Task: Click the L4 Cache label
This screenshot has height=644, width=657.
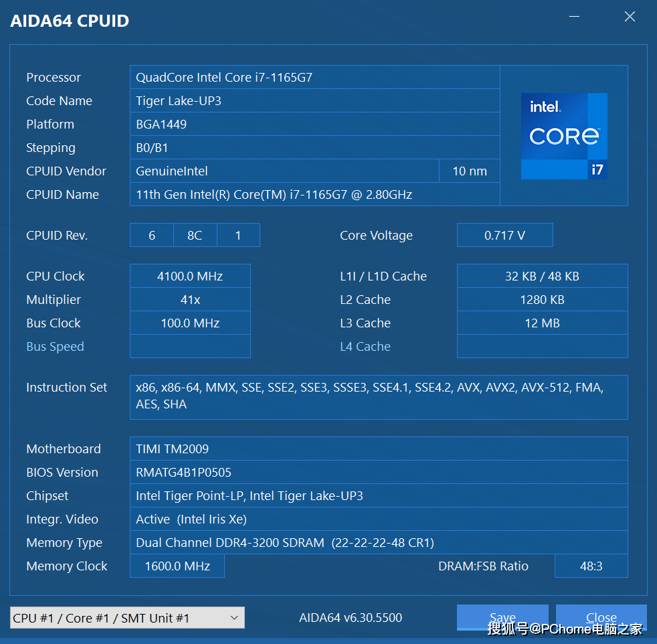Action: pyautogui.click(x=365, y=346)
